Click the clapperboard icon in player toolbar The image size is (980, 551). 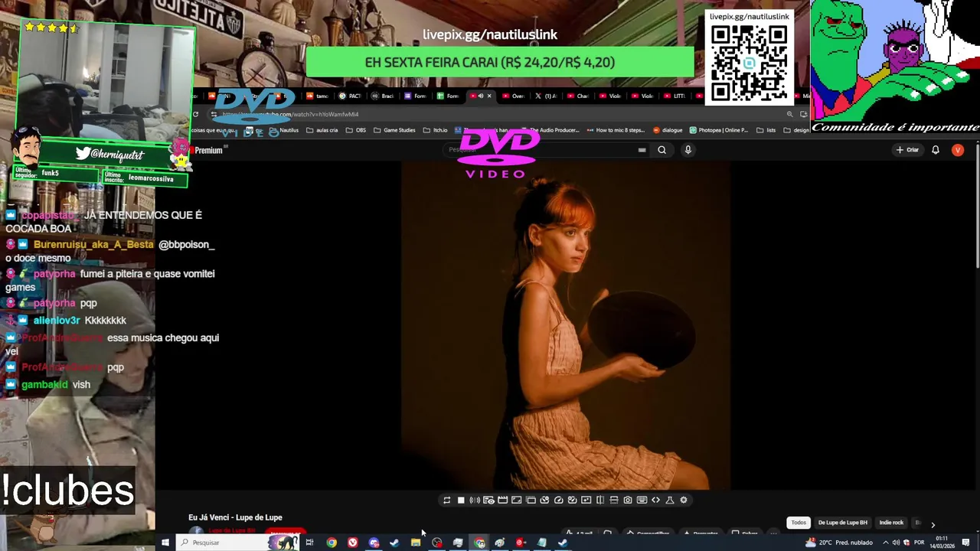point(502,500)
